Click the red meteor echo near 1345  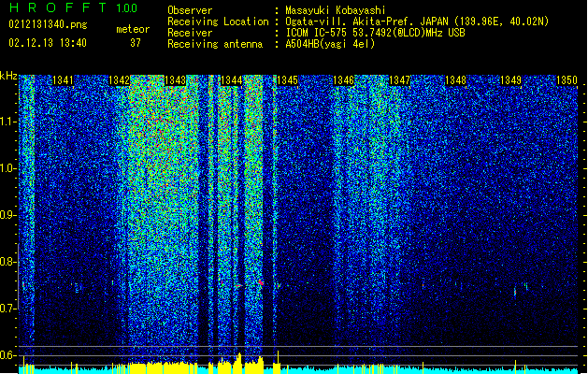pos(261,282)
